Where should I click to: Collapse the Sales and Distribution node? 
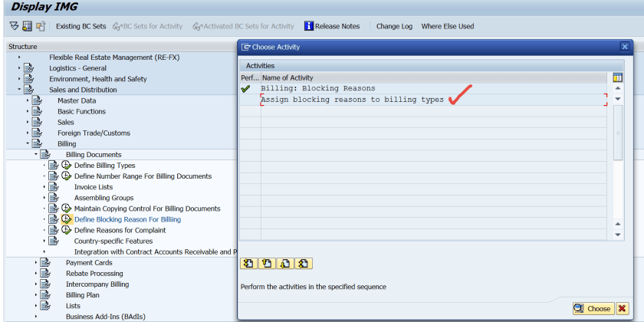pos(19,90)
